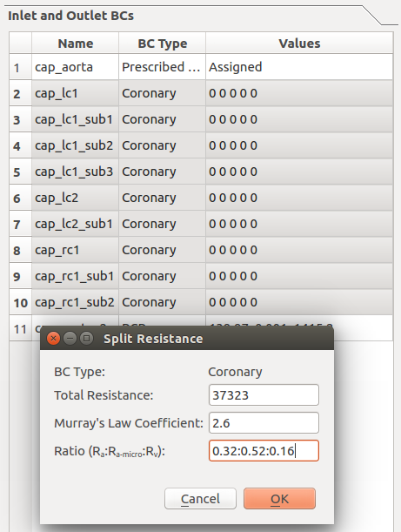This screenshot has width=401, height=532.
Task: Select the cap_lc1_sub1 name cell
Action: [x=76, y=119]
